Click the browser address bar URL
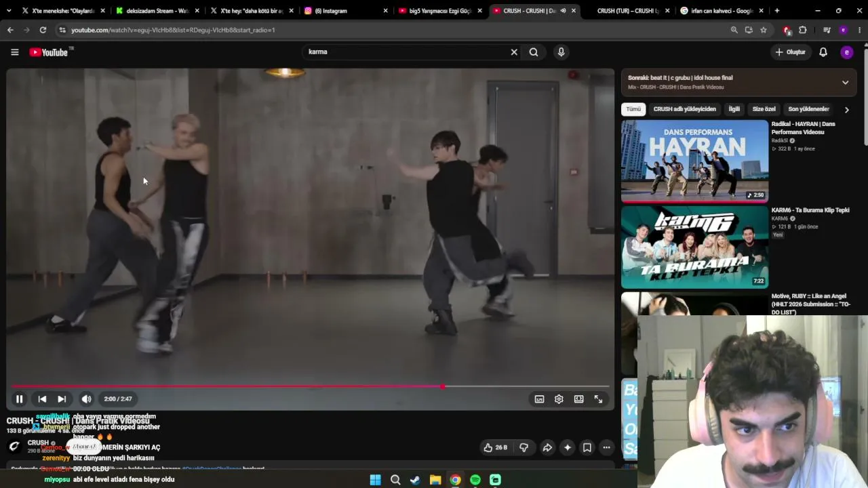This screenshot has height=488, width=868. click(x=173, y=30)
